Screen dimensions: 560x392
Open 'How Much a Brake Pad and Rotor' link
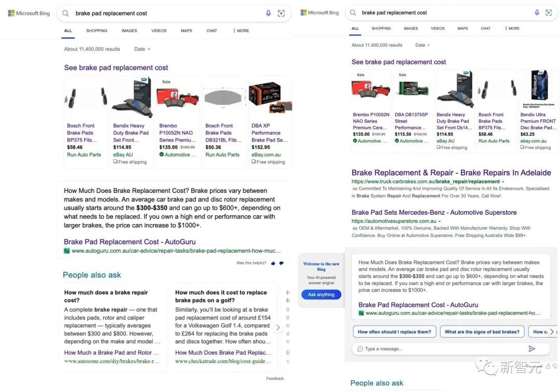(111, 353)
